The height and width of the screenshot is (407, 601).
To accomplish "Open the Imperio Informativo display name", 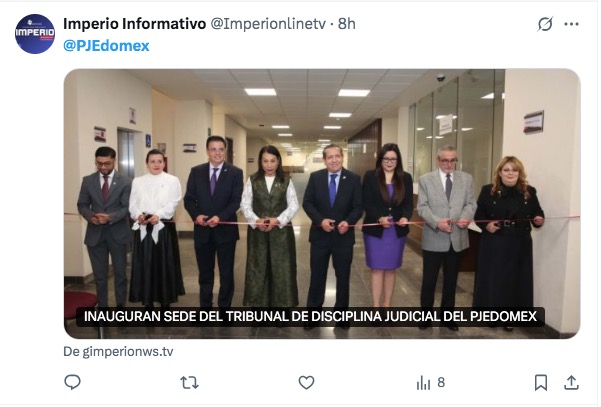I will pyautogui.click(x=135, y=24).
